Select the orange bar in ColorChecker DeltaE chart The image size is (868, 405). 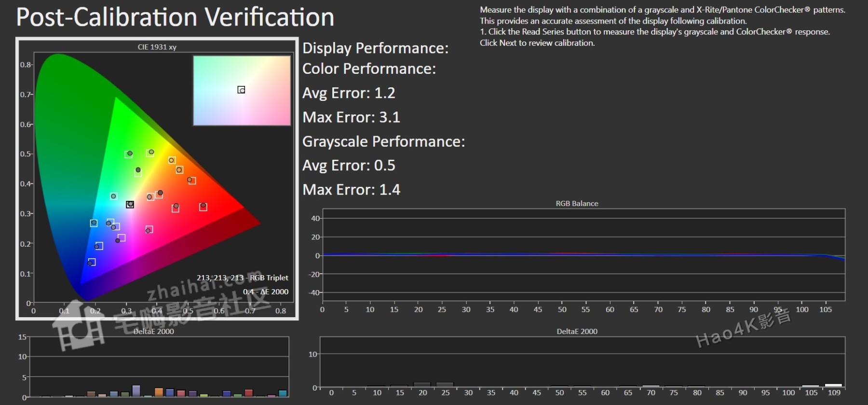point(159,392)
